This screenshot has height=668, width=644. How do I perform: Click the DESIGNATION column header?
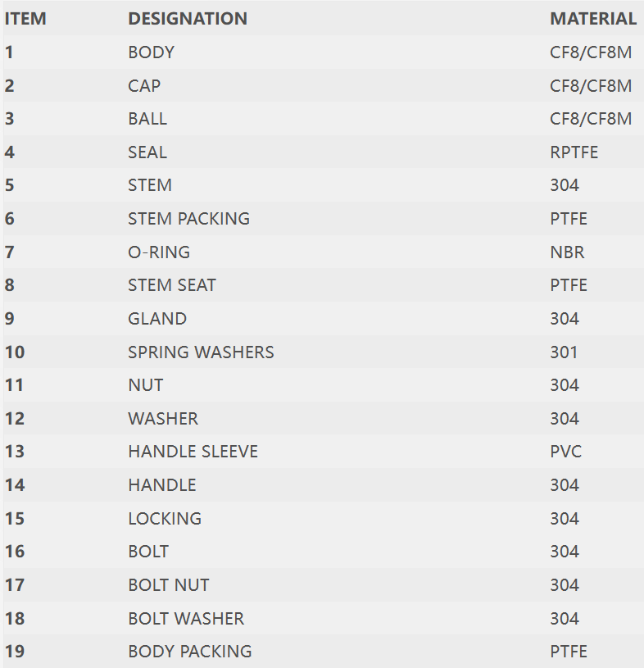click(x=188, y=19)
